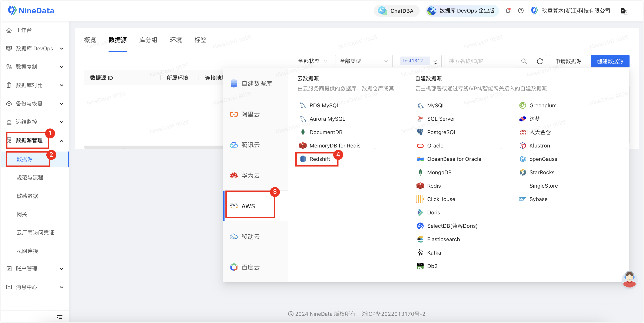Open the 玖章算术 company account menu
Screen dimensions: 644x323
point(571,11)
